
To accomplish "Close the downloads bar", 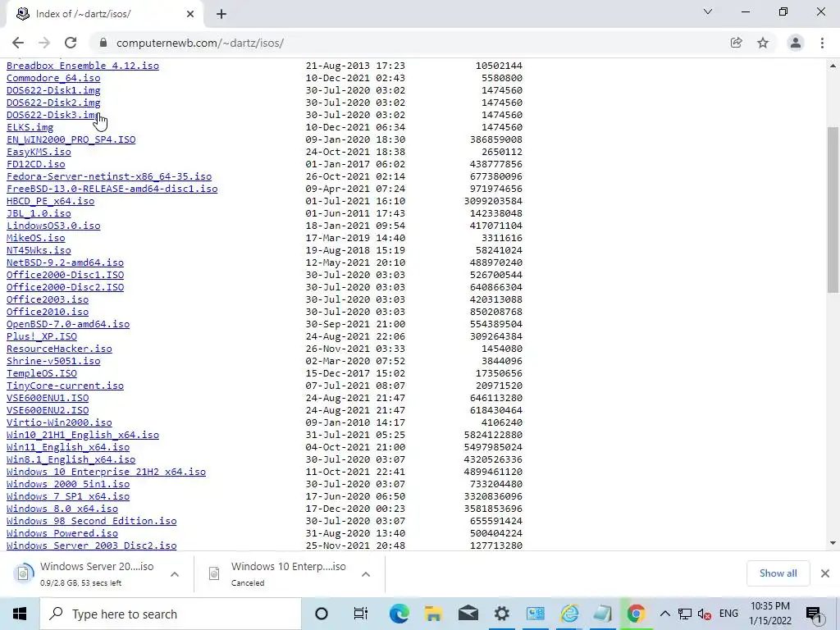I will click(x=825, y=573).
